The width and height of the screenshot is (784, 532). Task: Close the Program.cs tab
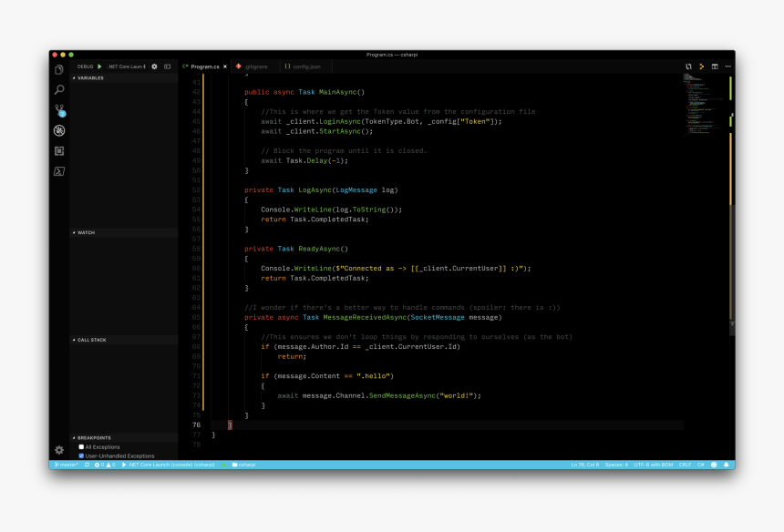[225, 66]
